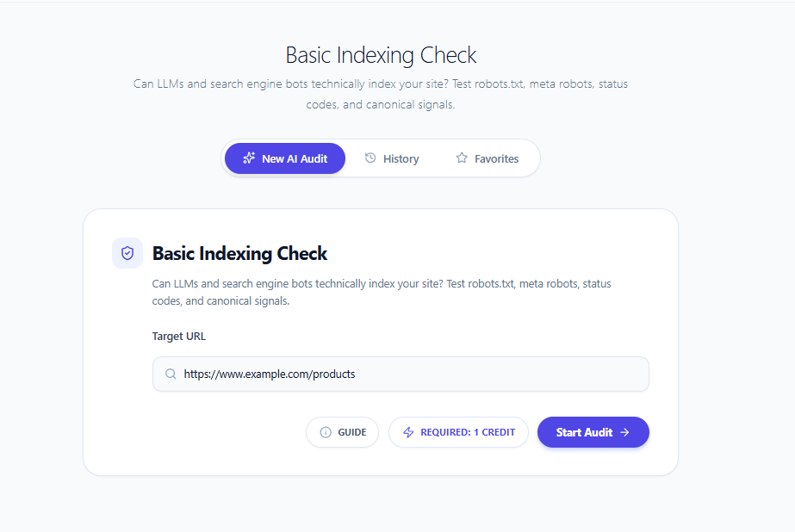Click the GUIDE button
This screenshot has width=795, height=532.
(x=342, y=431)
